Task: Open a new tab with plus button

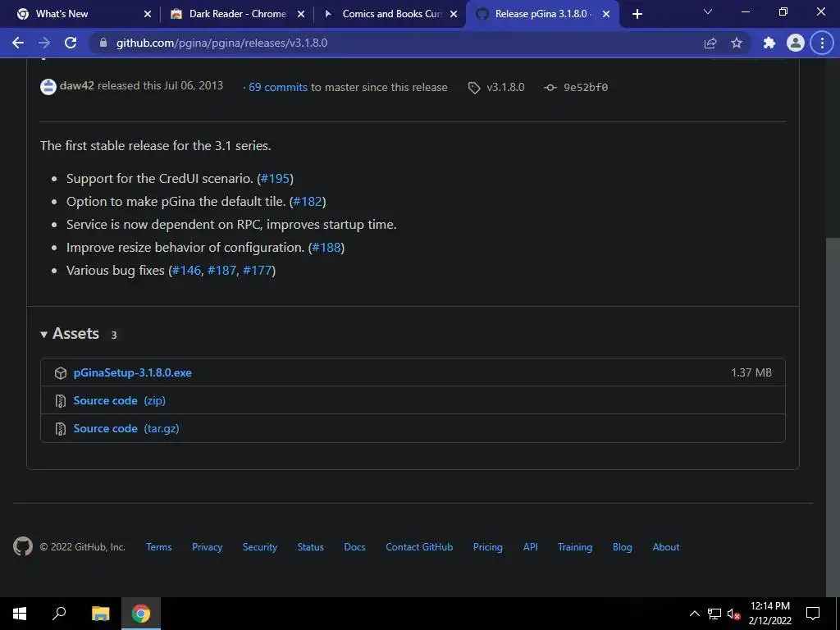Action: (x=637, y=15)
